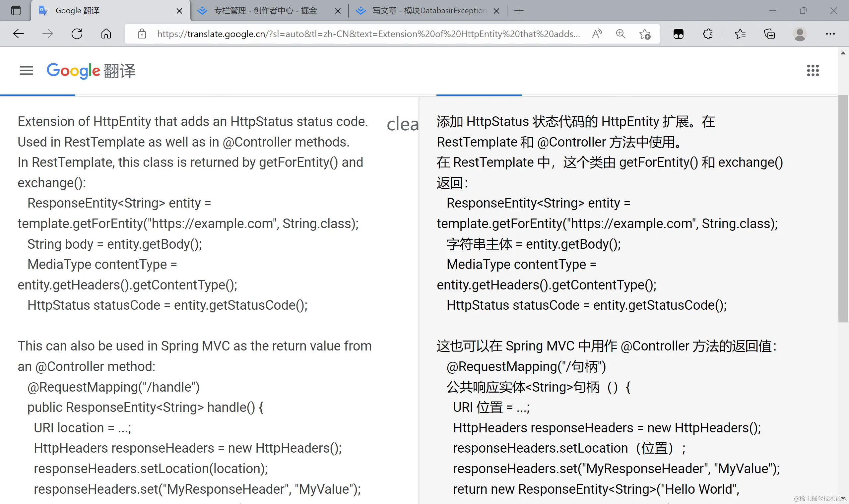Screen dimensions: 849x504
Task: Click the page vertical scrollbar thumb
Action: click(x=843, y=208)
